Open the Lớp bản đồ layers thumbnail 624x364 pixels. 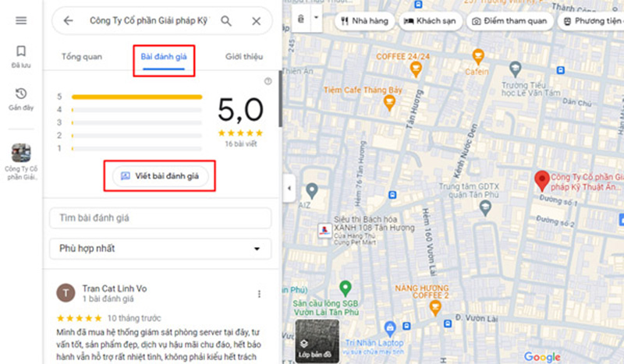click(x=317, y=341)
